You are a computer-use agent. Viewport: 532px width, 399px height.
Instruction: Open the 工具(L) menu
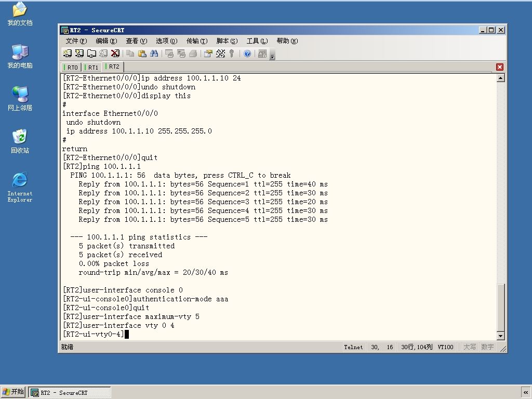257,41
